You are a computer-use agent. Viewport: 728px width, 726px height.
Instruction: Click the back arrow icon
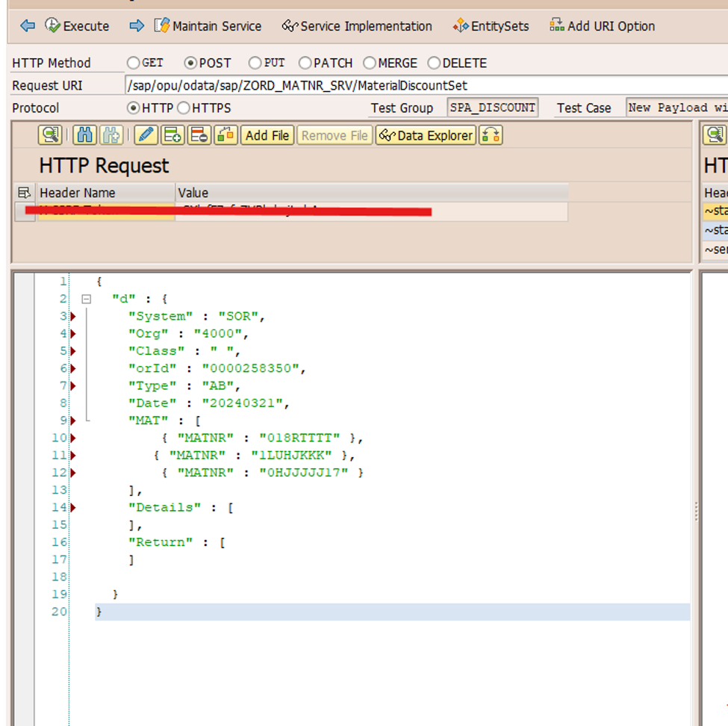coord(28,25)
